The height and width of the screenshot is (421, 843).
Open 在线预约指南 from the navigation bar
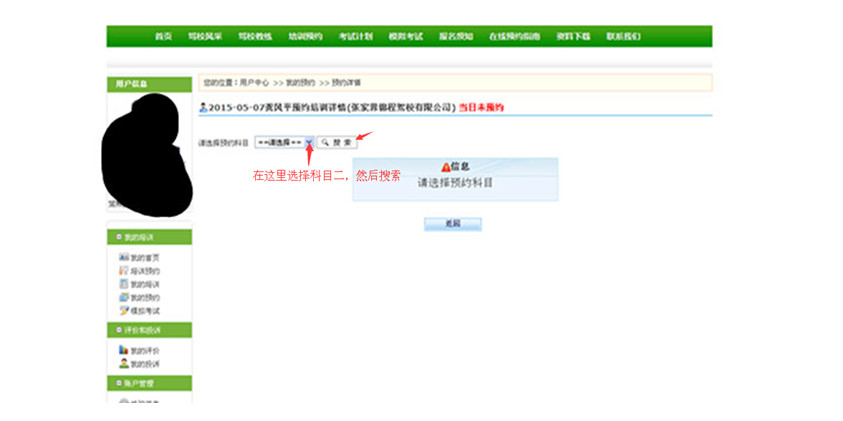[514, 36]
